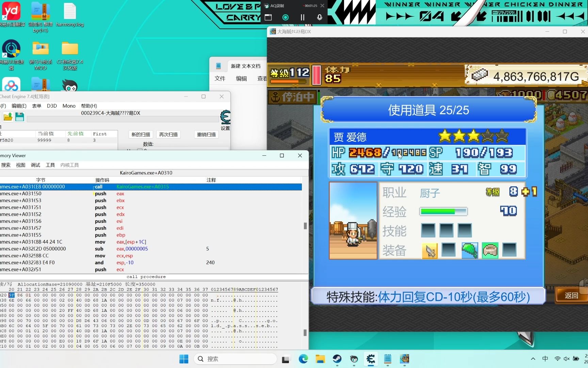This screenshot has width=588, height=368.
Task: Open 表单 menu in Cheat Engine
Action: click(x=37, y=106)
